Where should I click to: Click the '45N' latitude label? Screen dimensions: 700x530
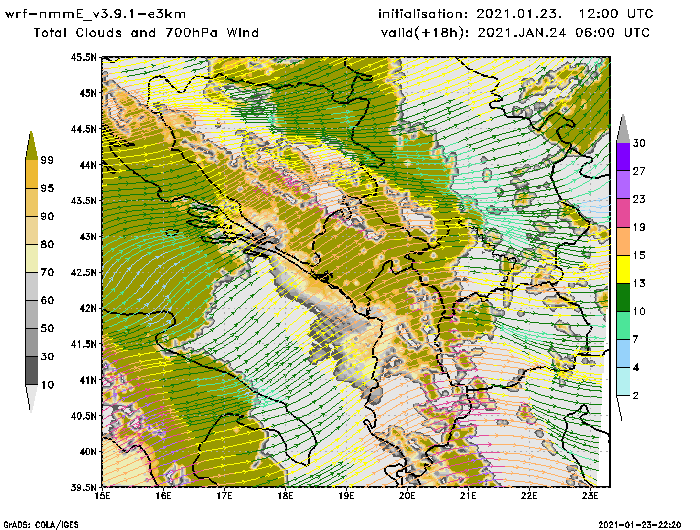click(88, 93)
